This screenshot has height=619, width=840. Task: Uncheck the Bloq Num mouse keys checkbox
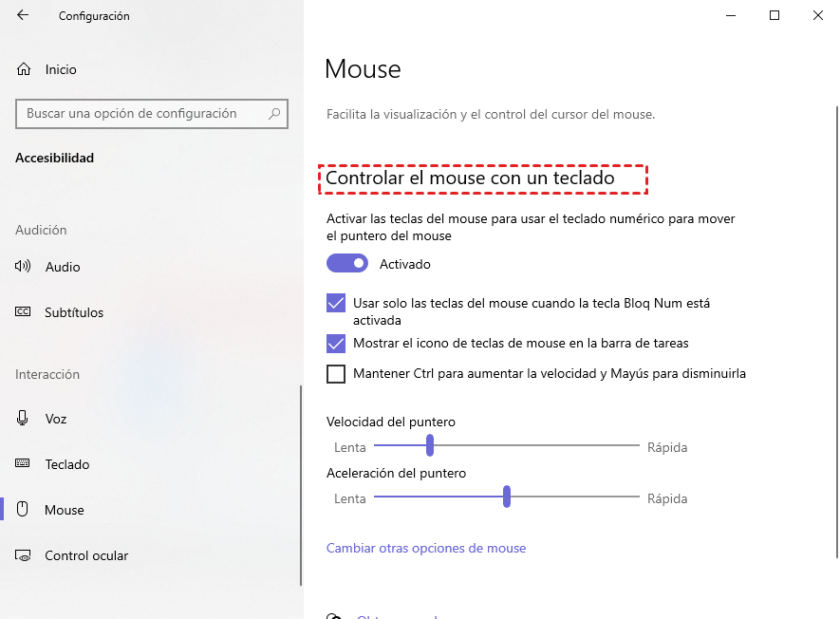pyautogui.click(x=336, y=303)
